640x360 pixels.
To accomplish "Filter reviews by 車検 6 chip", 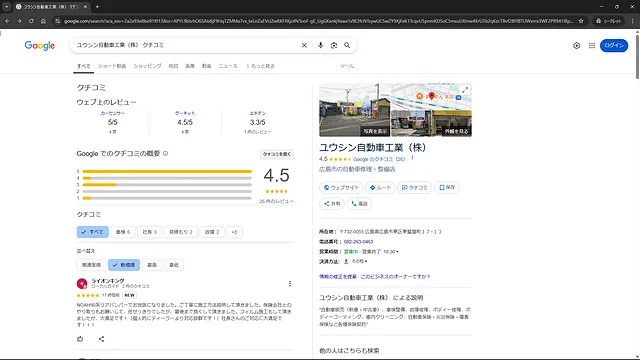I will pos(123,232).
